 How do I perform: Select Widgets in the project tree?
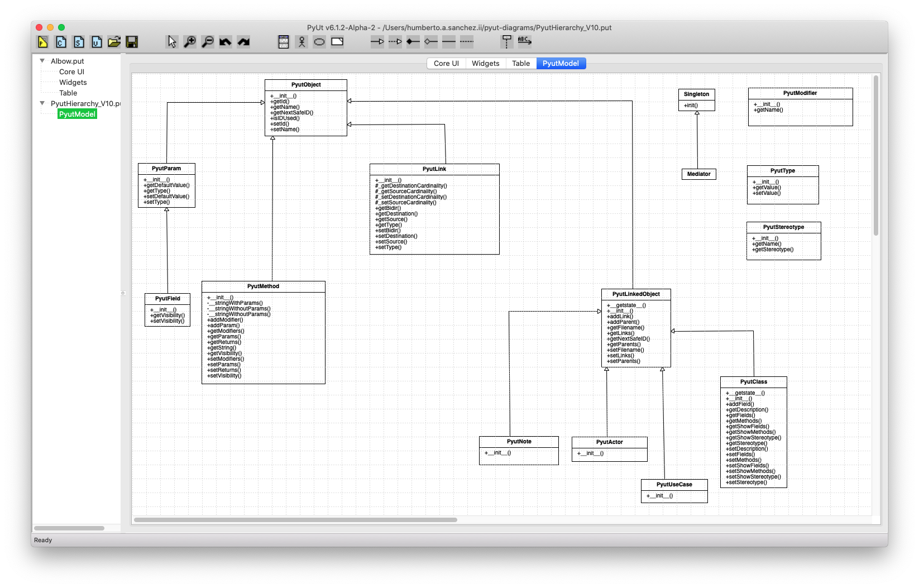coord(73,83)
